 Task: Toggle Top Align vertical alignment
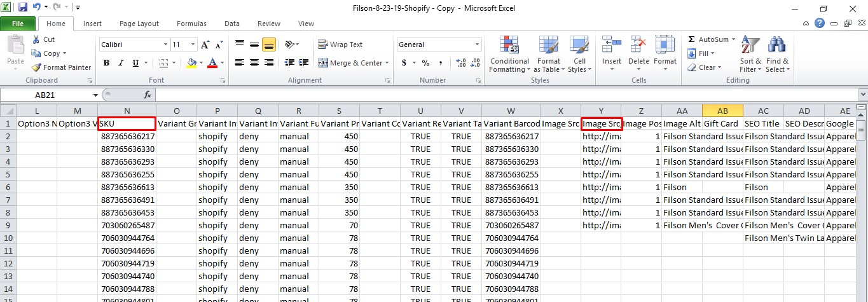coord(240,45)
